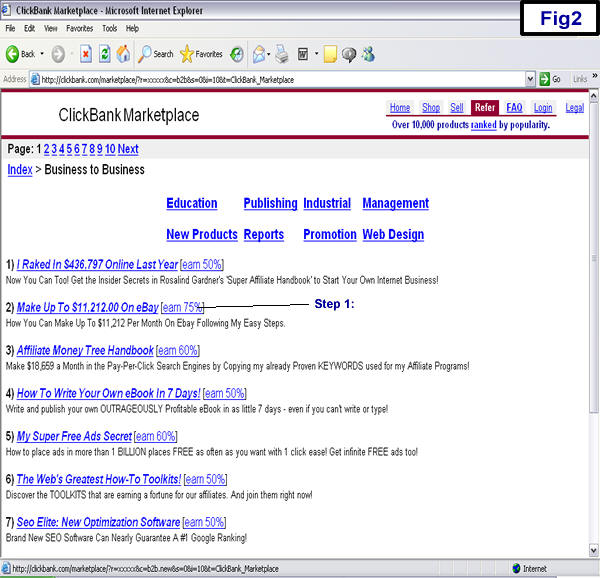Select the Refer navigation tab

[x=485, y=107]
